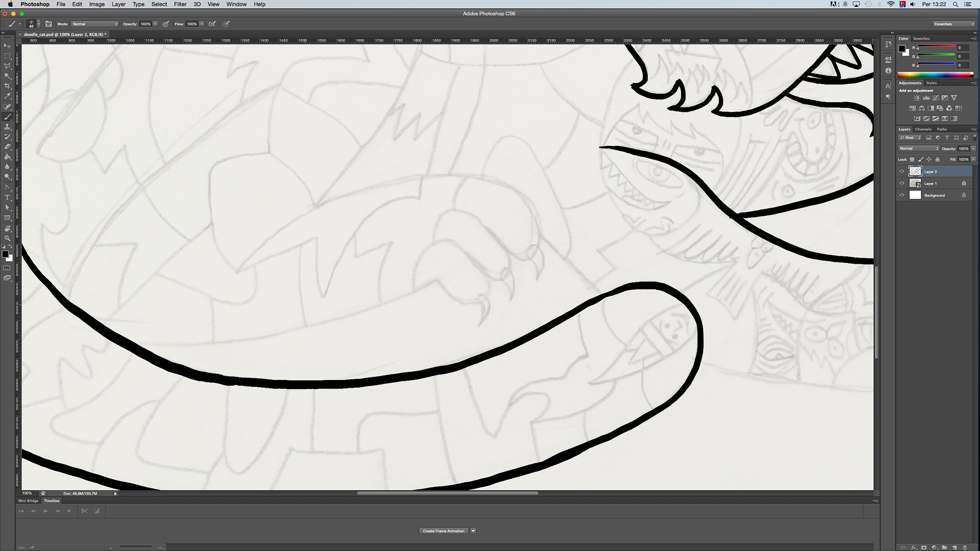Select the Eyedropper tool

7,96
